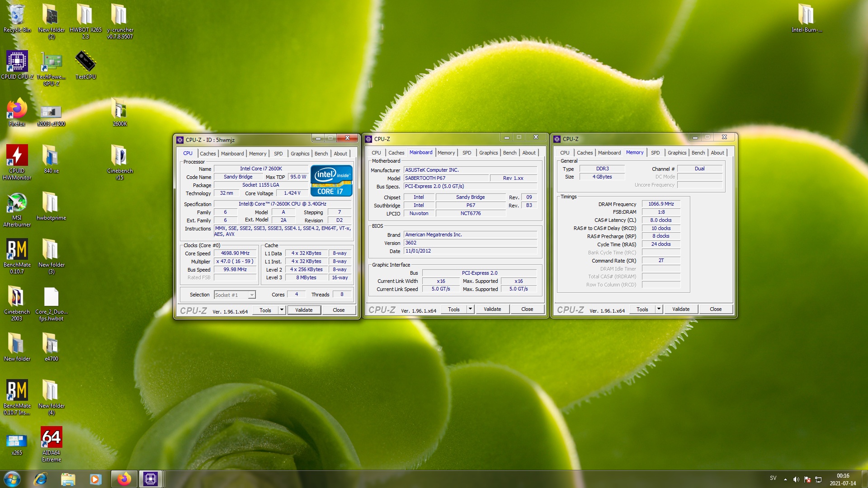868x488 pixels.
Task: Click the DRAM Frequency 1066.9 MHz field
Action: click(x=661, y=204)
